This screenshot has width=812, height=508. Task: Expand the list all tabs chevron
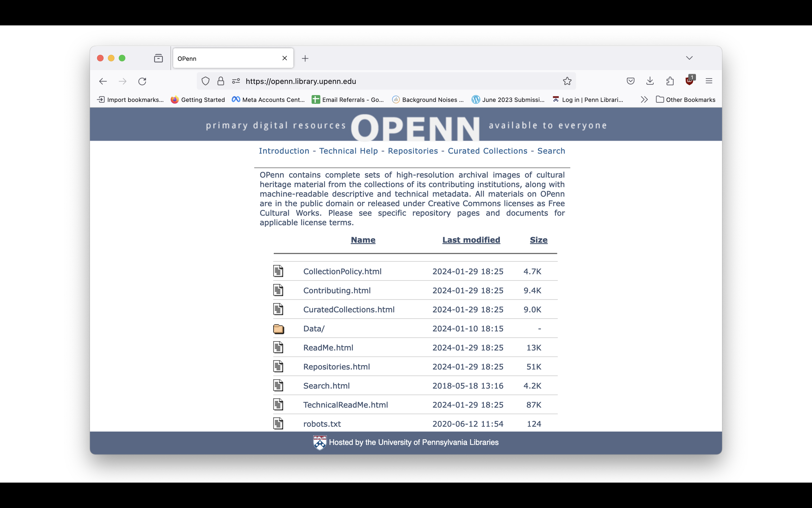pos(689,58)
